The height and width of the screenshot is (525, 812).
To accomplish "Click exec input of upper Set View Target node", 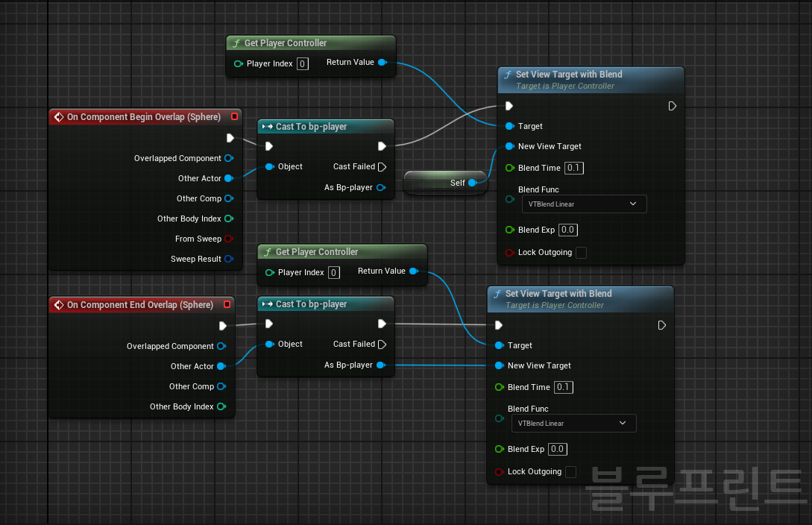I will click(x=509, y=106).
